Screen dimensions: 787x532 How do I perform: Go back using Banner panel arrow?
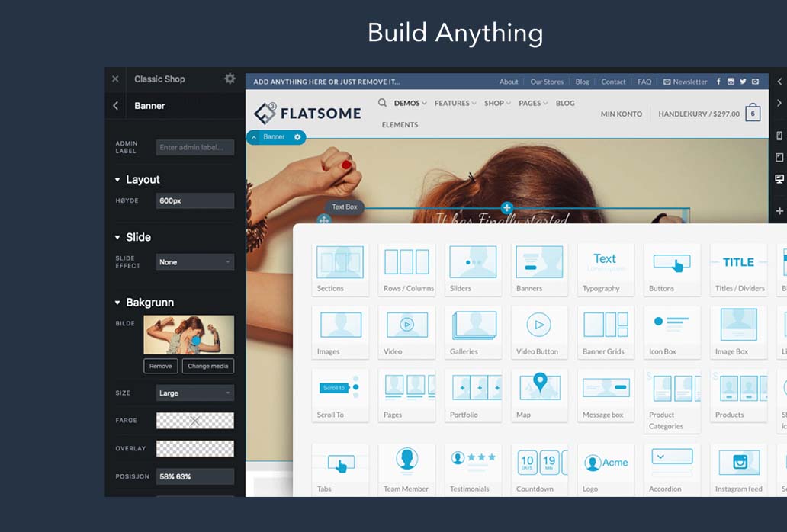[x=116, y=106]
